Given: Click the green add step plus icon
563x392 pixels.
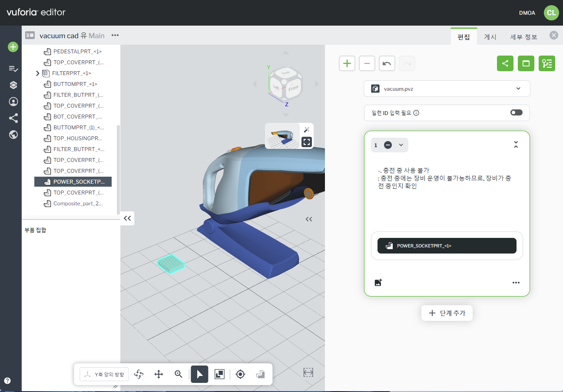Looking at the screenshot, I should [x=347, y=63].
